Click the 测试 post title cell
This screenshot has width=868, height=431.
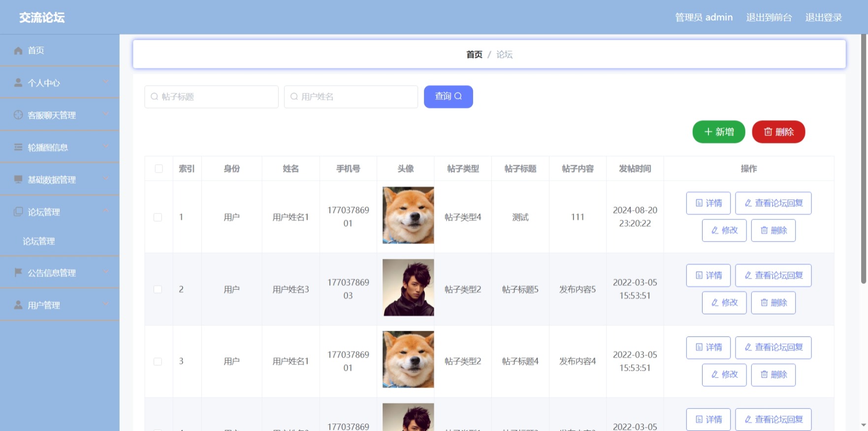tap(520, 217)
